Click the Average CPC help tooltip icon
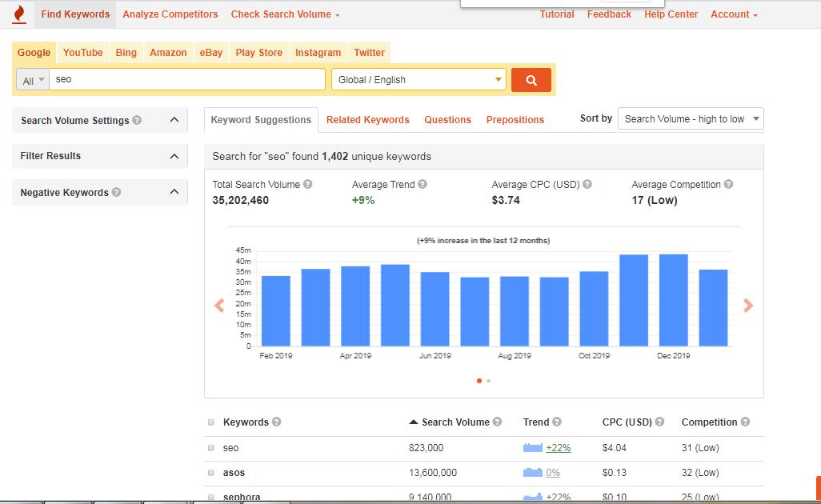This screenshot has height=504, width=821. (588, 184)
